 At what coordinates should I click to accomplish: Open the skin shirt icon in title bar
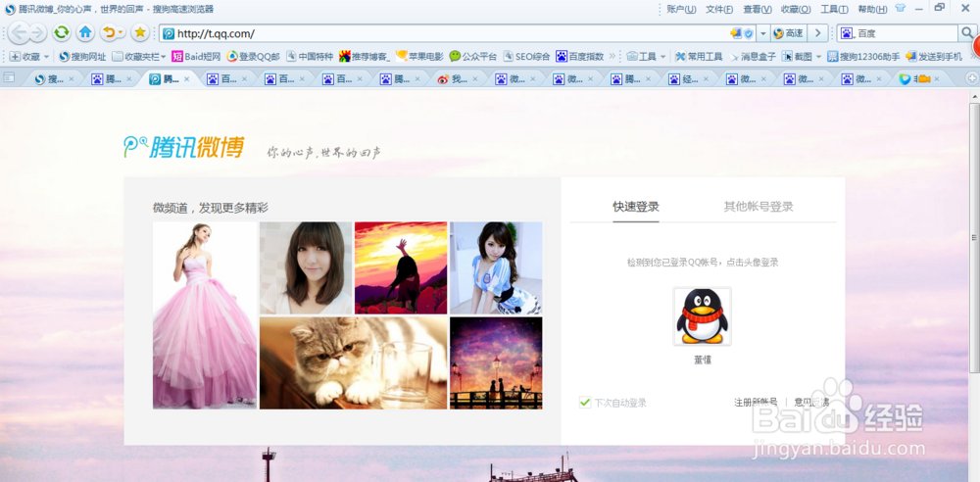point(900,9)
